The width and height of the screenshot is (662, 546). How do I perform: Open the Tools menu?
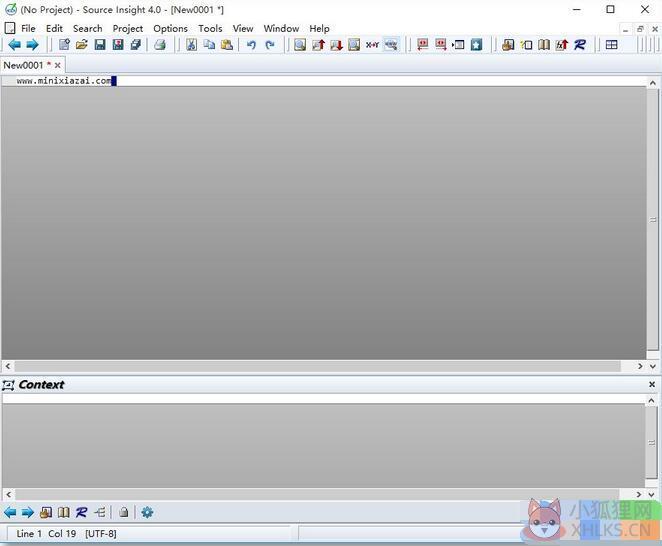(x=210, y=28)
